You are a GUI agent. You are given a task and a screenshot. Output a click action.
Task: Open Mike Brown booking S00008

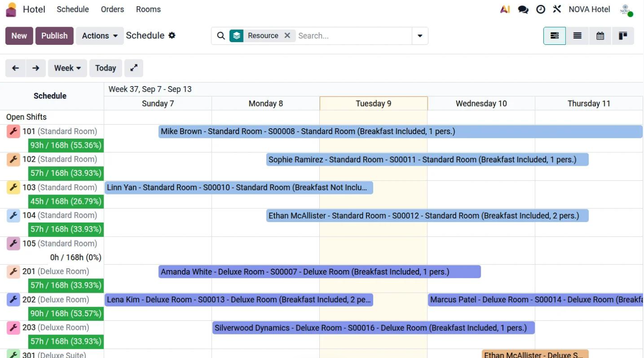tap(400, 131)
